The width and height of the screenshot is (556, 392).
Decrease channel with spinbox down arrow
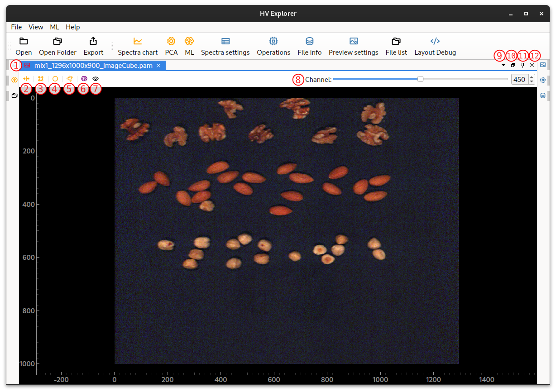tap(532, 82)
